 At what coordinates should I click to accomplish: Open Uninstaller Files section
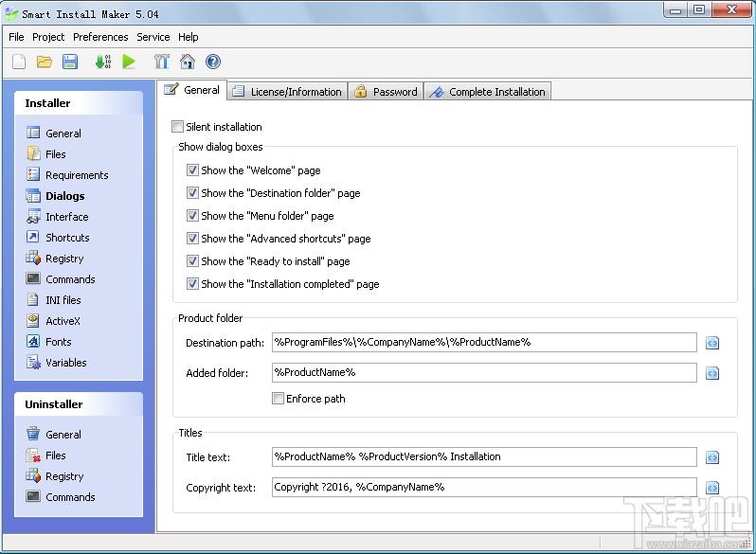(45, 456)
